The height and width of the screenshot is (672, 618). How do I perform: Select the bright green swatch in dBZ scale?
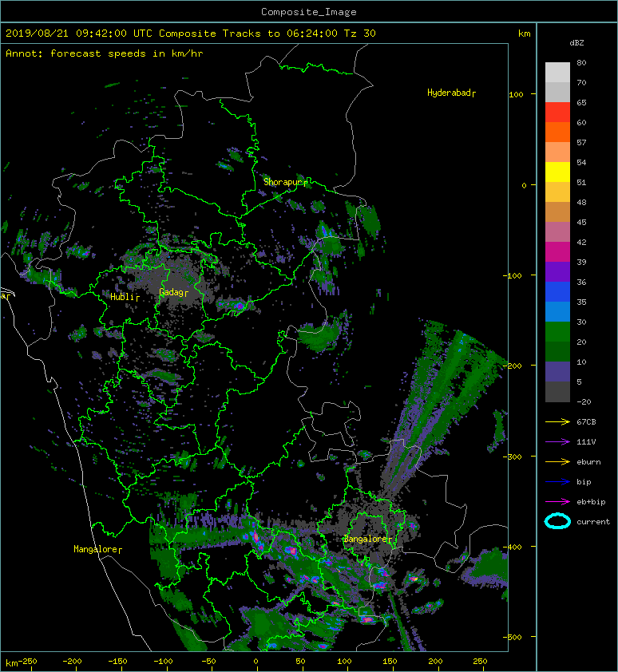coord(557,332)
